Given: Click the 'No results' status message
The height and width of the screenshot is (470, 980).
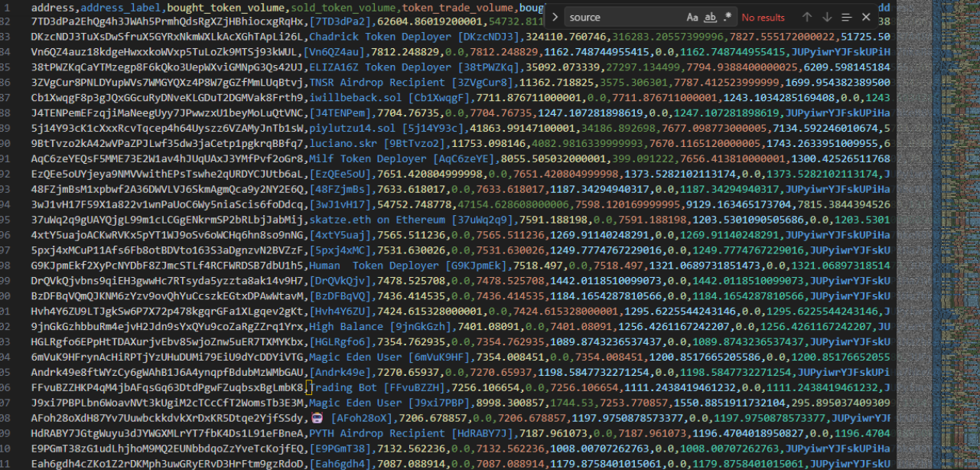Looking at the screenshot, I should (x=763, y=18).
